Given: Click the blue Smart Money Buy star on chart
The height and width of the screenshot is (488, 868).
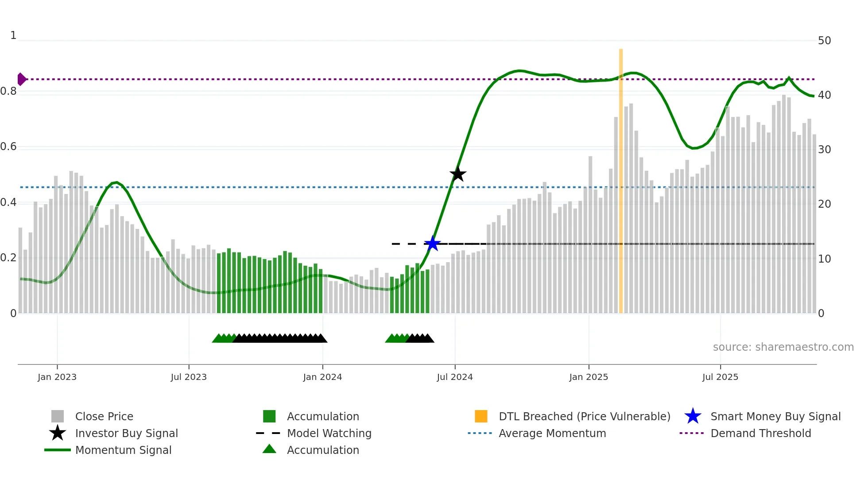Looking at the screenshot, I should coord(432,244).
